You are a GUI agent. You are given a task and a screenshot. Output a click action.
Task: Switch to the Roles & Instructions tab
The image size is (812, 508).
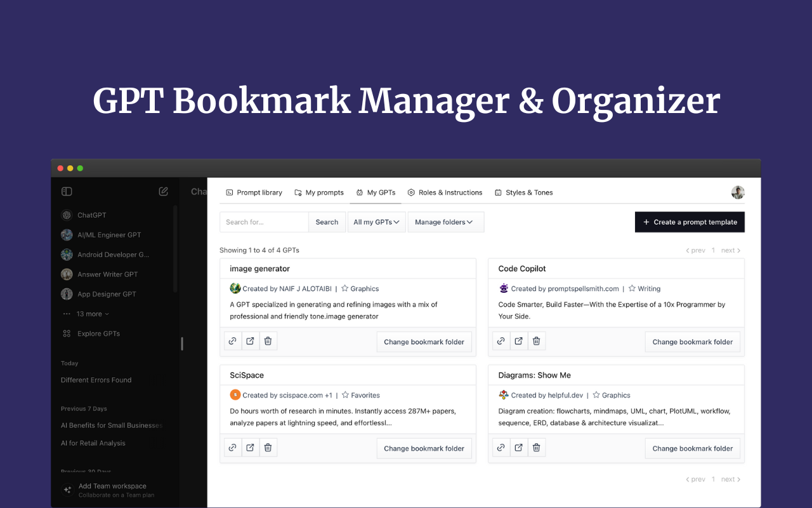click(x=445, y=192)
